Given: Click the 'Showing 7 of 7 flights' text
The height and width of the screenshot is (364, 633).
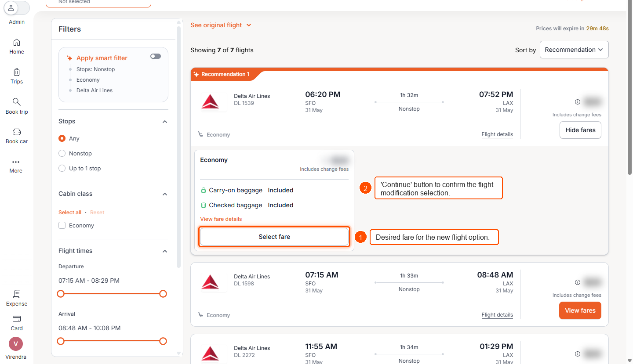Looking at the screenshot, I should tap(222, 50).
